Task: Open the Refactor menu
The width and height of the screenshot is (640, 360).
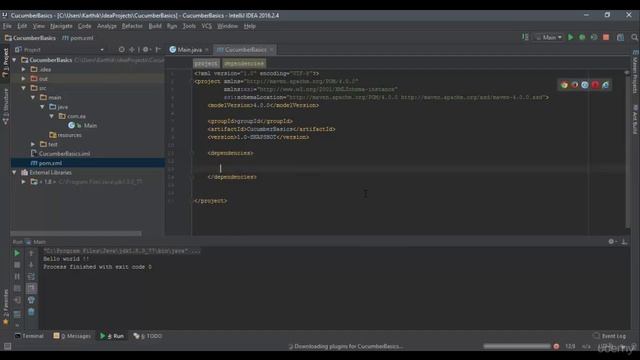Action: pyautogui.click(x=132, y=26)
